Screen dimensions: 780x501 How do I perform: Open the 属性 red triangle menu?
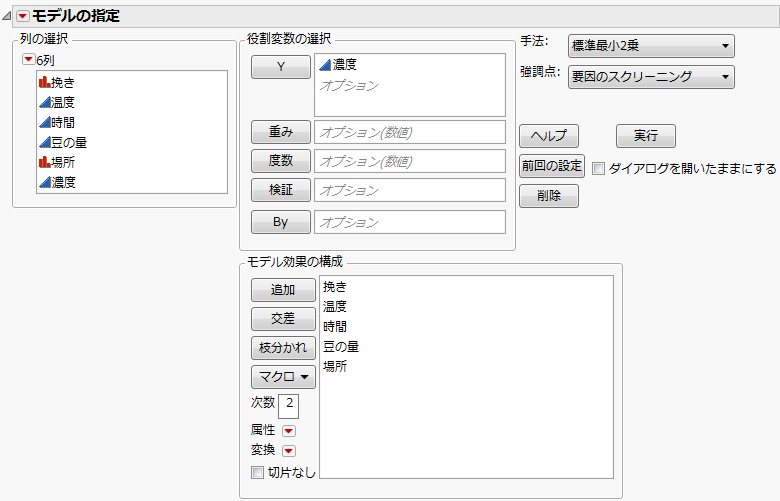point(289,431)
